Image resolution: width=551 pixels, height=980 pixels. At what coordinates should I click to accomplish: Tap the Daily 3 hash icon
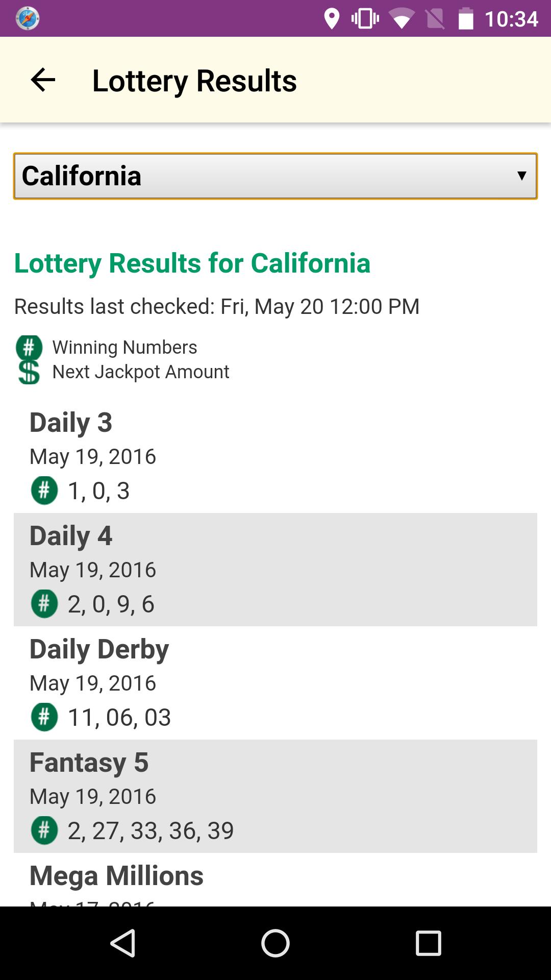pyautogui.click(x=44, y=491)
